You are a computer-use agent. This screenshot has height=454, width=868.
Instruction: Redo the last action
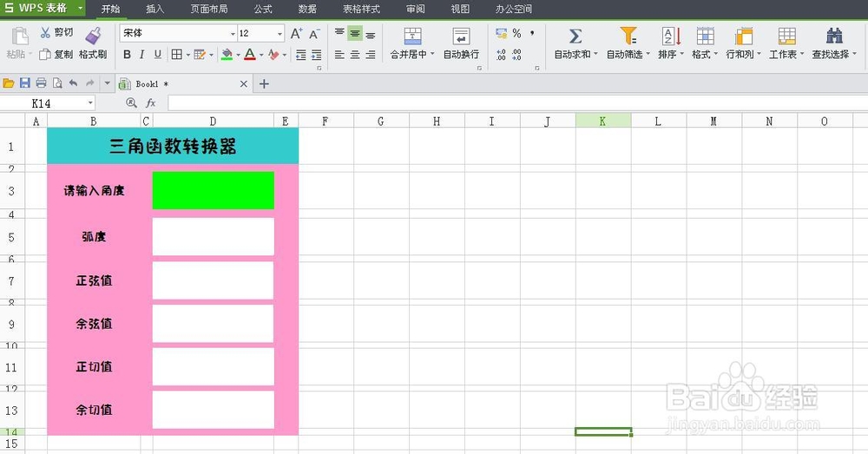89,83
